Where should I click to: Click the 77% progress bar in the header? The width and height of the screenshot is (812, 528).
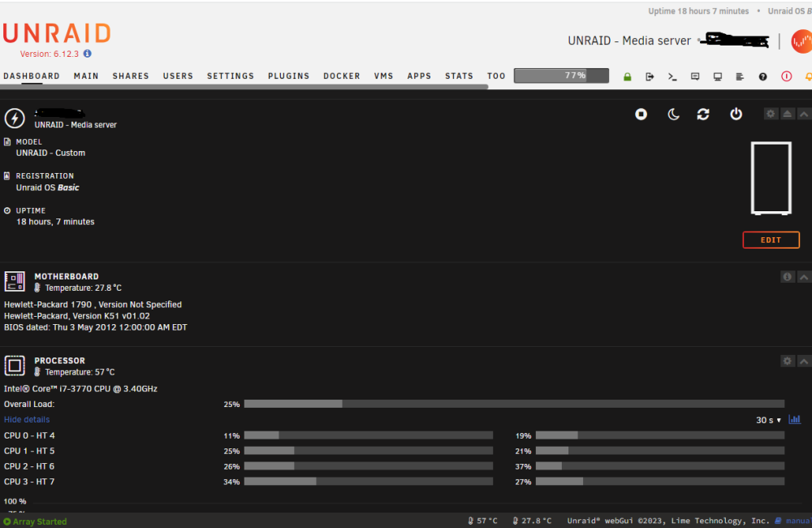[x=561, y=76]
